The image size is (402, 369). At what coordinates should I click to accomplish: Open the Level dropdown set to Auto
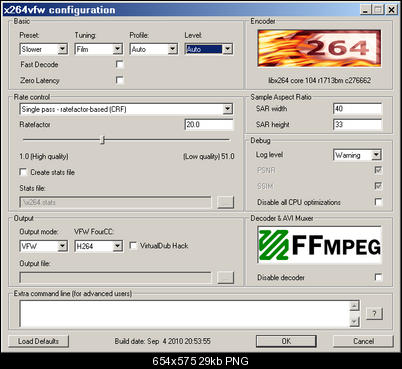coord(209,49)
